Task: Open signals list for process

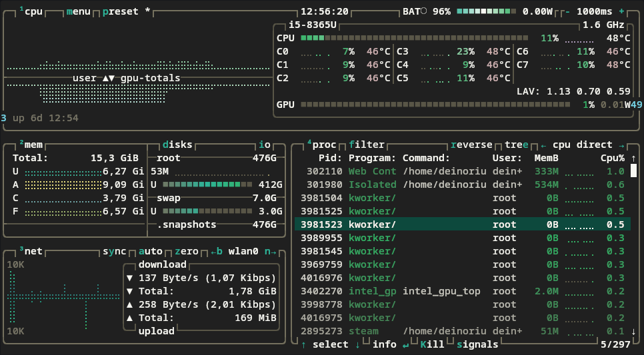Action: (477, 344)
